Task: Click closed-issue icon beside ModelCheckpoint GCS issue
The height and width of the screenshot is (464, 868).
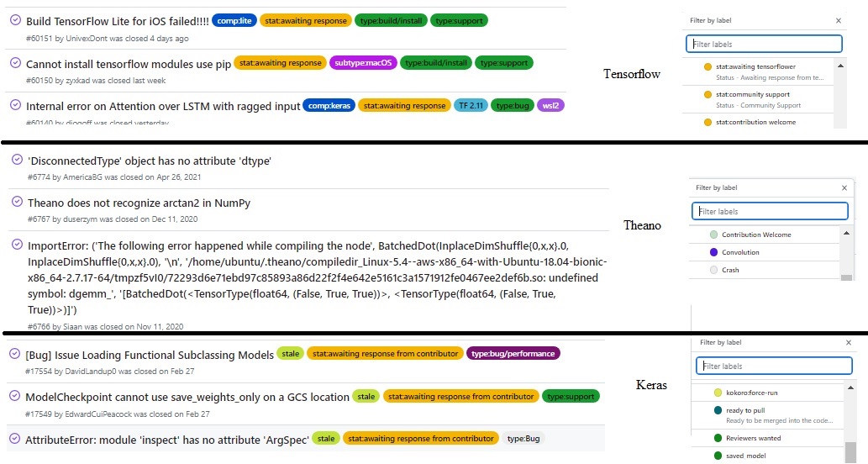Action: 15,395
